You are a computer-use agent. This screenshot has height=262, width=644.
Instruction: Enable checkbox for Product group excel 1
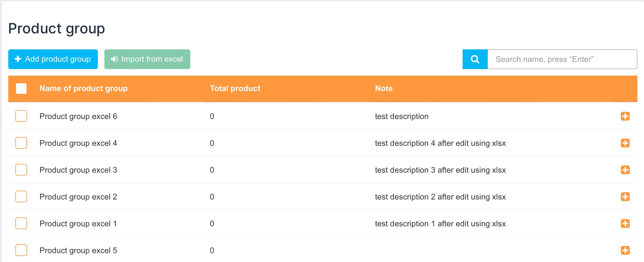pyautogui.click(x=21, y=224)
